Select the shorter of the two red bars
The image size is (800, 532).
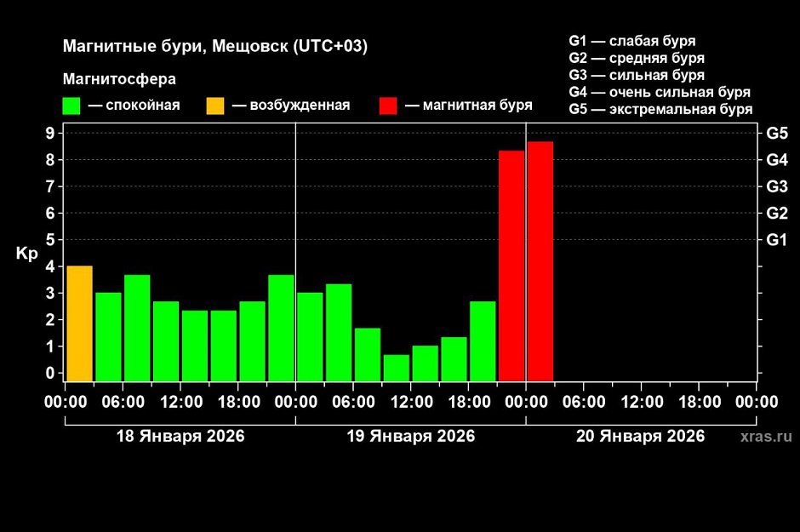(x=511, y=266)
